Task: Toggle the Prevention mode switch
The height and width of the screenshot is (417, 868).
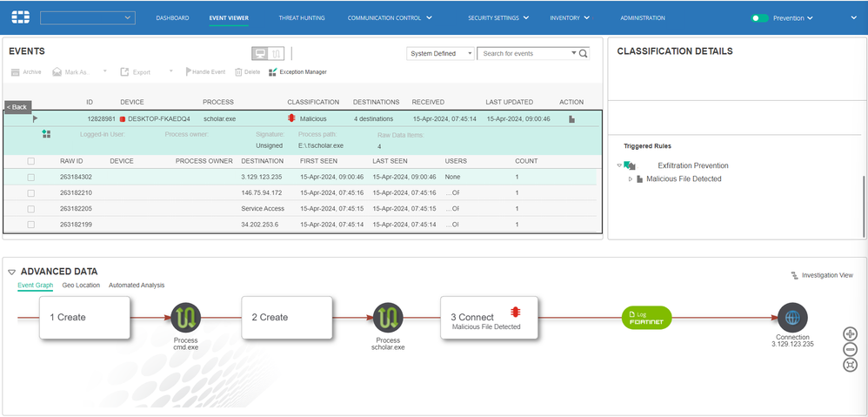Action: point(759,17)
